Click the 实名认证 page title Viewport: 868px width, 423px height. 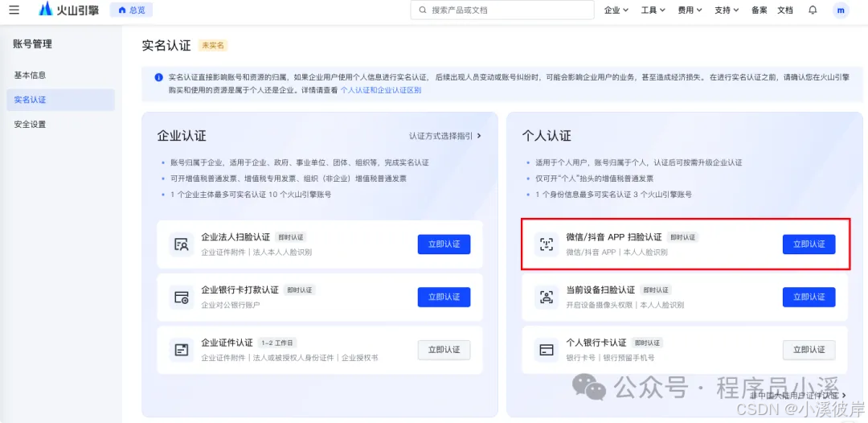(166, 45)
